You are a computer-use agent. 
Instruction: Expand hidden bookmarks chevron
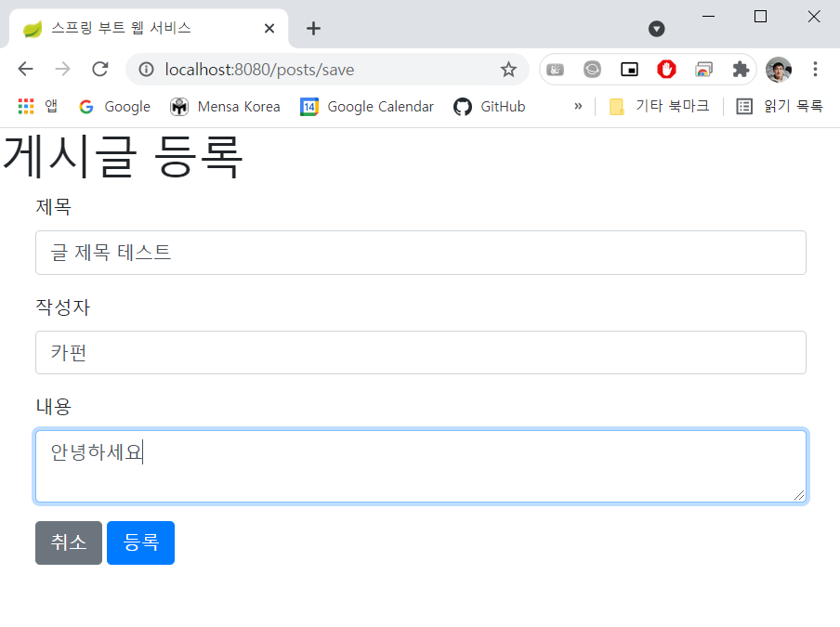click(578, 106)
